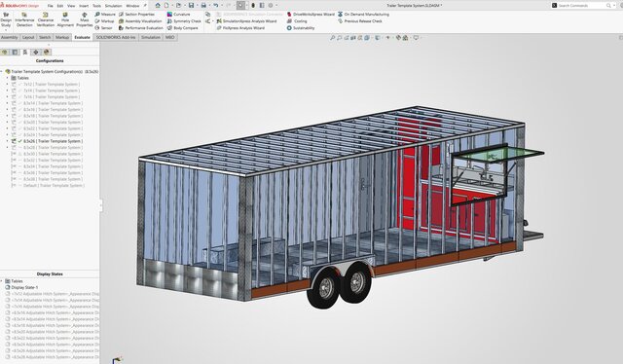Switch to the Layout ribbon tab
This screenshot has width=623, height=364.
[28, 37]
